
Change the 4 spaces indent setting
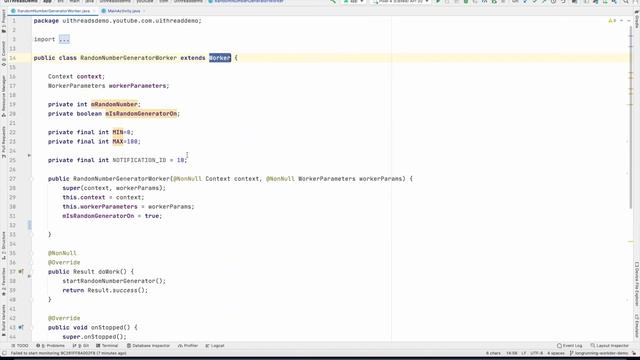(556, 353)
